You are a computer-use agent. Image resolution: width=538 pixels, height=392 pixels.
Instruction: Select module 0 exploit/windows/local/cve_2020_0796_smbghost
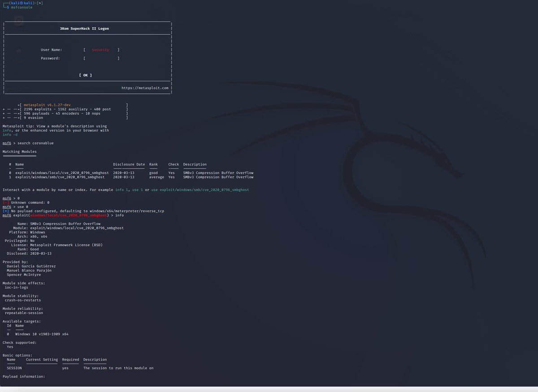click(63, 172)
